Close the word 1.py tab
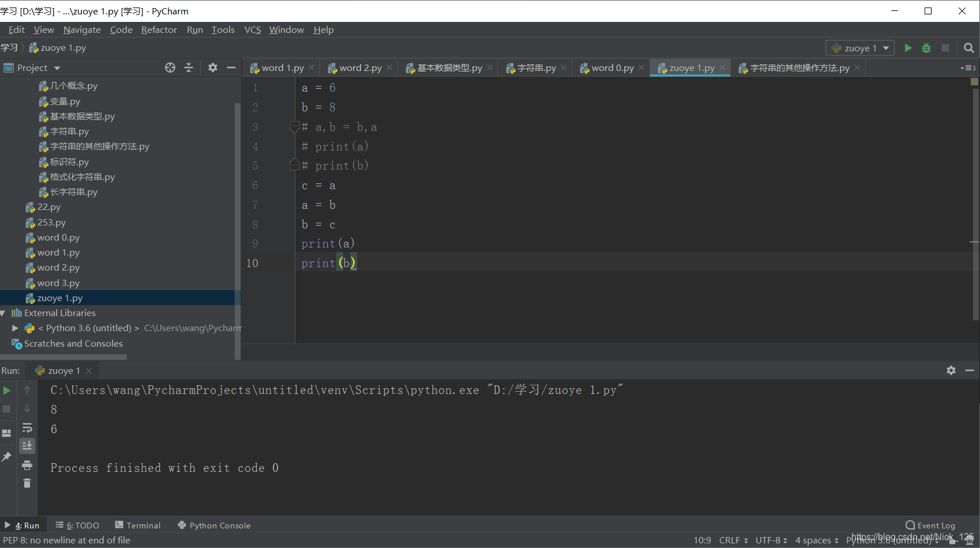This screenshot has height=548, width=980. (311, 68)
